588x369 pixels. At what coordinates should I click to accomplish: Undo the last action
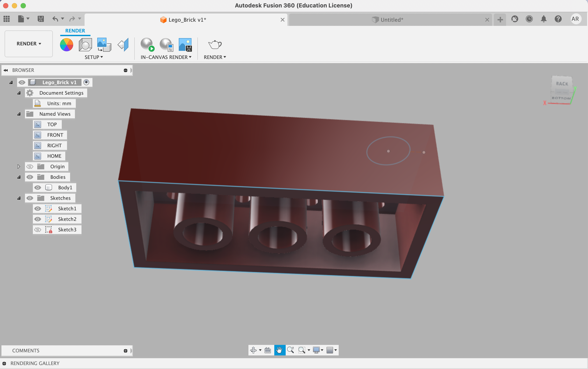(55, 19)
